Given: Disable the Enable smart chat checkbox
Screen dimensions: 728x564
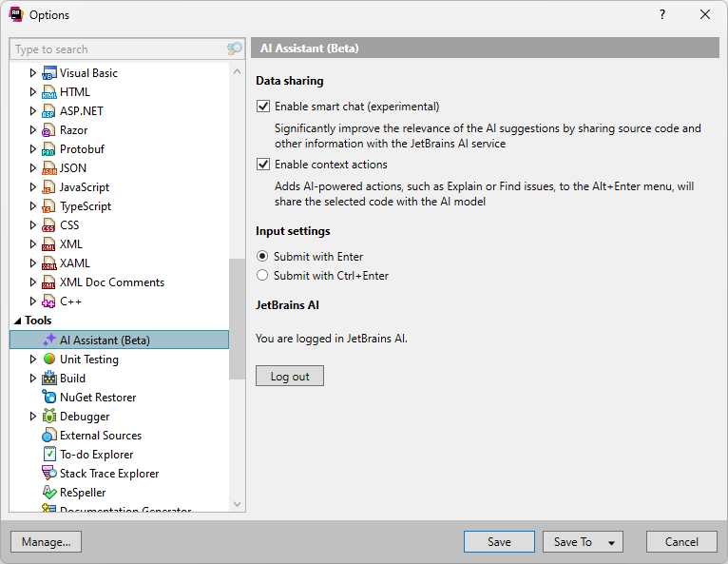Looking at the screenshot, I should [264, 107].
